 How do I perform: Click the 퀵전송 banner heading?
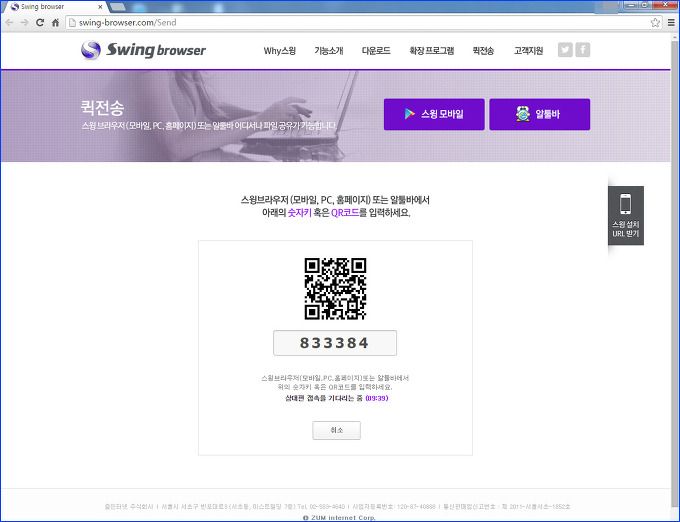point(102,108)
